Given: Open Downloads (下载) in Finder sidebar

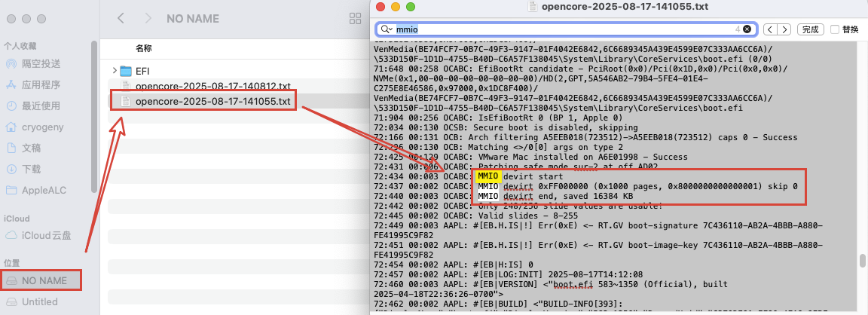Looking at the screenshot, I should pyautogui.click(x=25, y=169).
